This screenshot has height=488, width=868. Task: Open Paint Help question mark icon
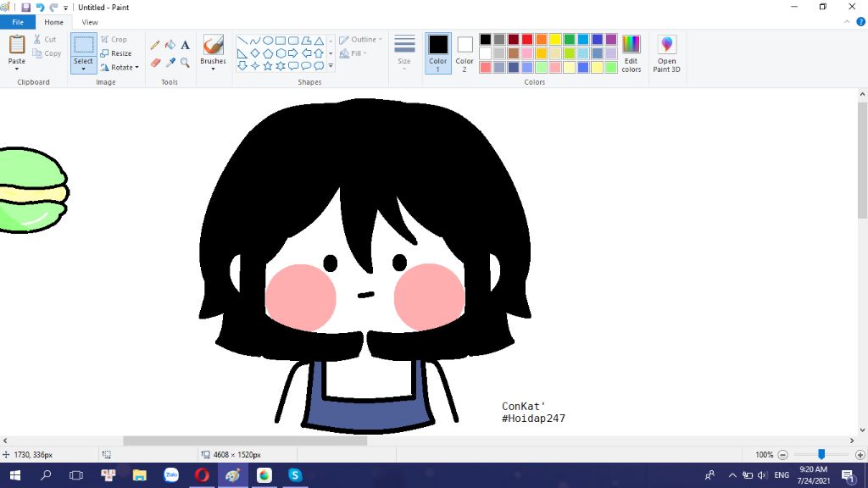[861, 22]
